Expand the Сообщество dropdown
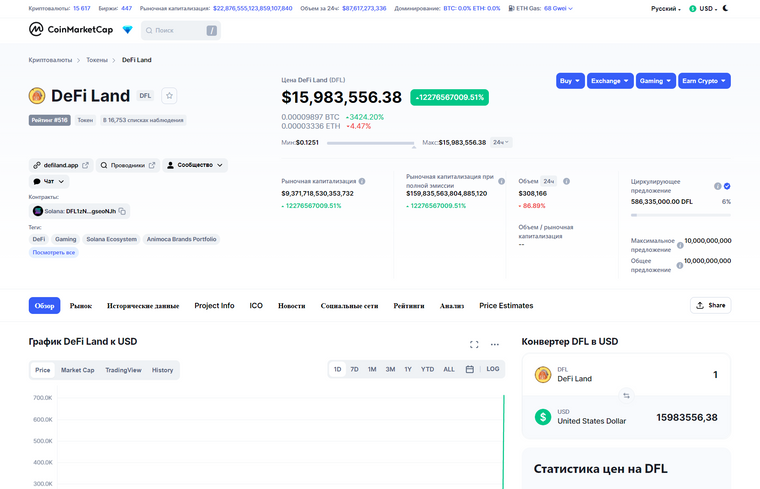 coord(195,165)
